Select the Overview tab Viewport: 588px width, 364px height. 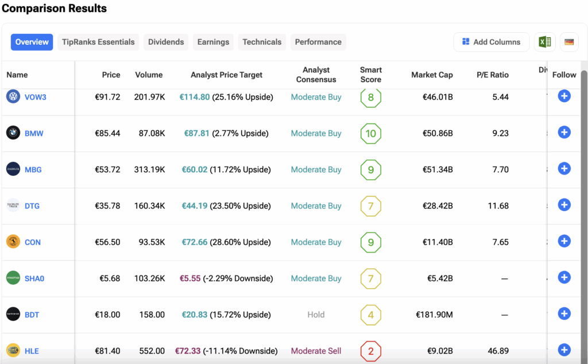[x=32, y=42]
